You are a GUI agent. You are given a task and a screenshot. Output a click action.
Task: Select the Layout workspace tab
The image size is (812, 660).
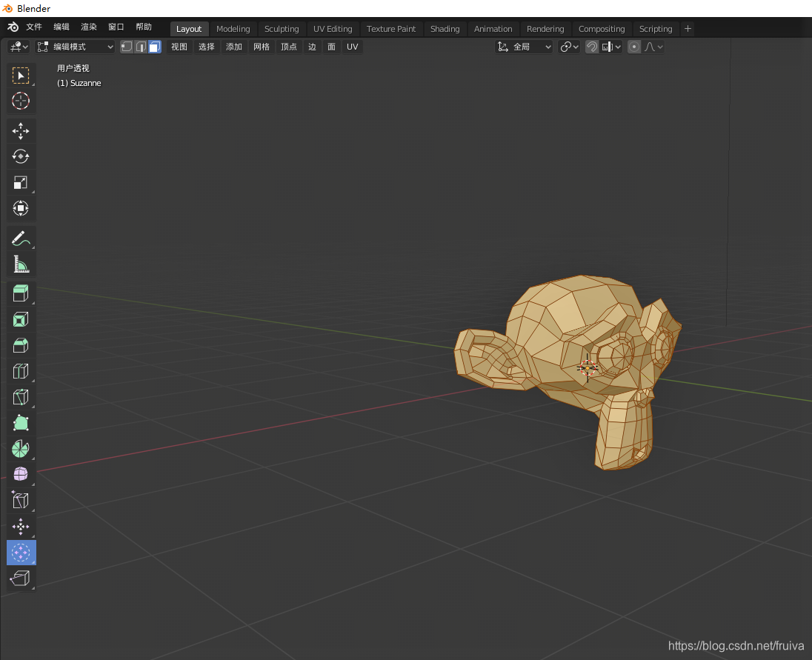click(x=188, y=29)
